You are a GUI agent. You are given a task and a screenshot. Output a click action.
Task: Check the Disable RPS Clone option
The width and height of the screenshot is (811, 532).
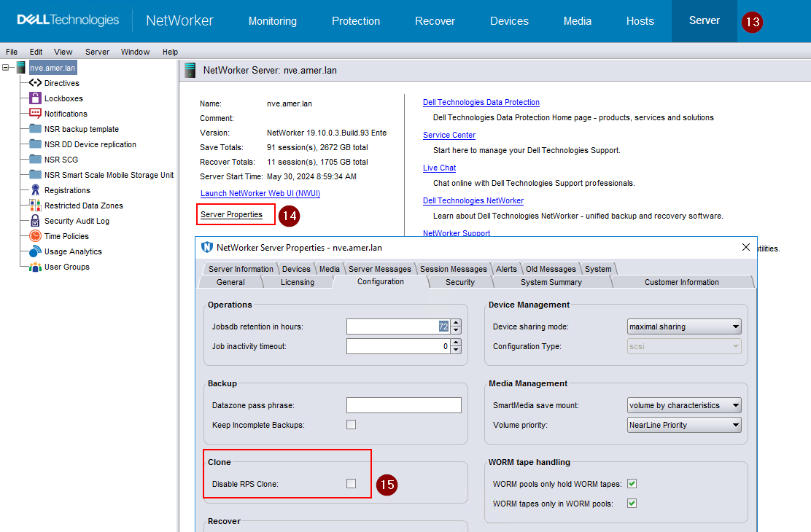(351, 485)
